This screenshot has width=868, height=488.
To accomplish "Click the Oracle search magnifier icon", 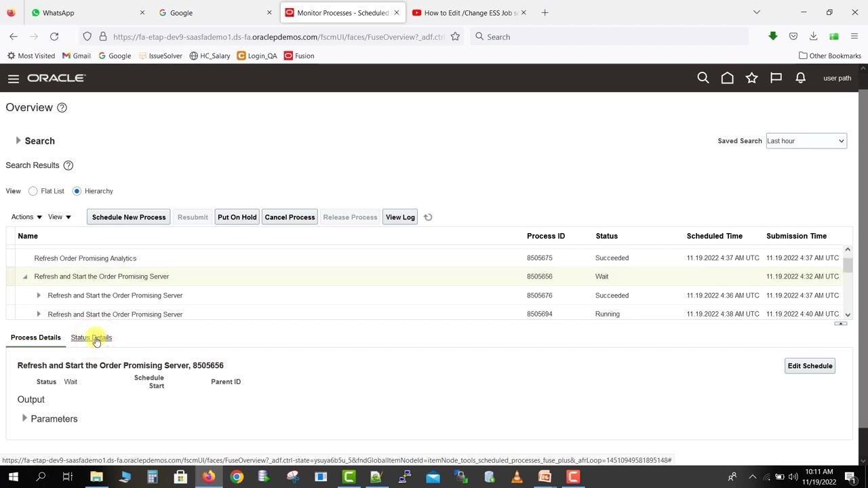I will pyautogui.click(x=703, y=78).
